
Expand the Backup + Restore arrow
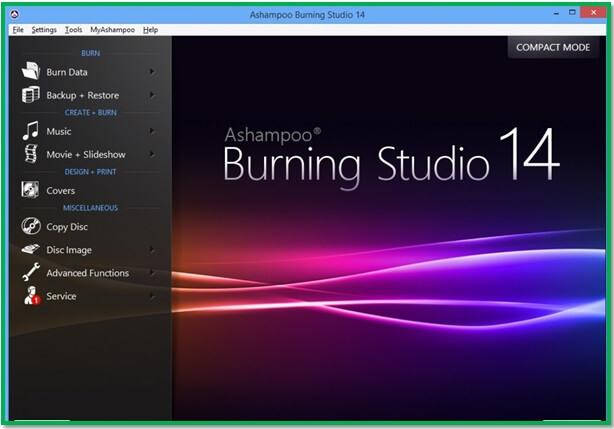[152, 95]
